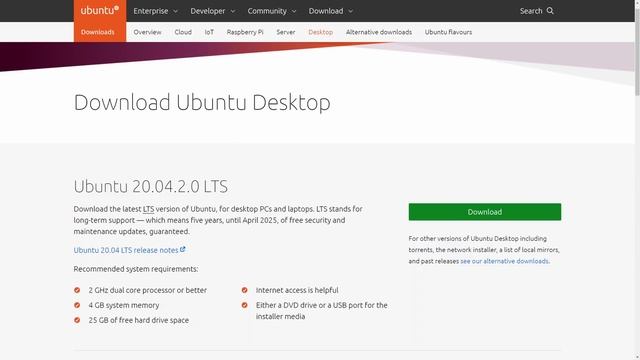640x360 pixels.
Task: Click checkmark icon beside DVD drive requirement
Action: tap(244, 305)
